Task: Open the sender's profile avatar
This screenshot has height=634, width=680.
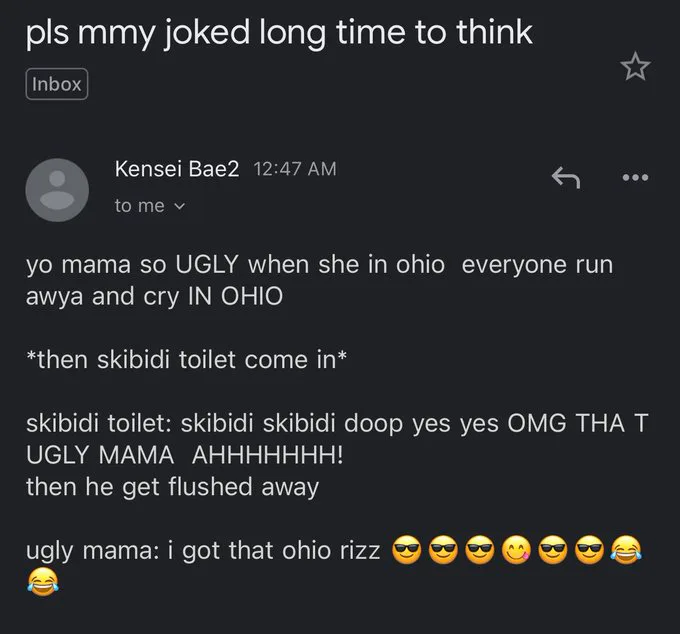Action: click(56, 189)
